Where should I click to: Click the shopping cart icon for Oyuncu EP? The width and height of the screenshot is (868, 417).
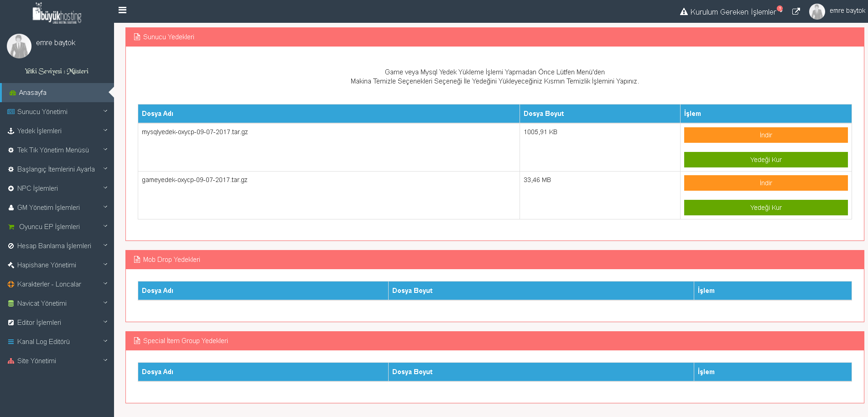[x=11, y=227]
